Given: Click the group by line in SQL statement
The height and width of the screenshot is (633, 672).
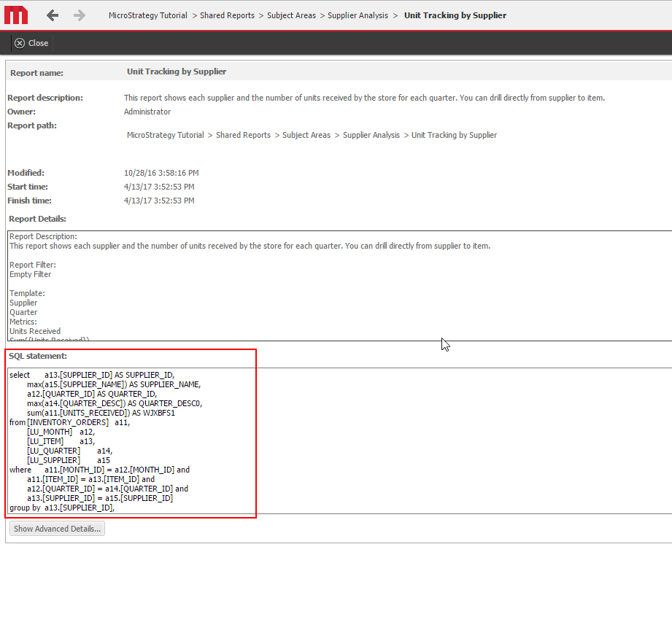Looking at the screenshot, I should click(x=62, y=508).
